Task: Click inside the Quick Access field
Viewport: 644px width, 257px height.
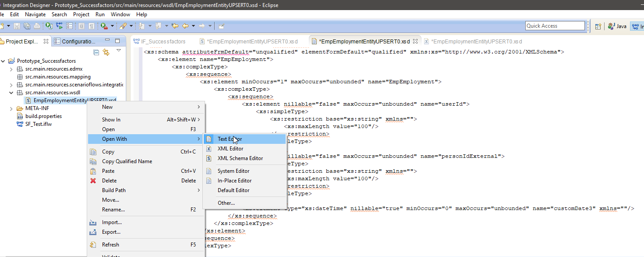Action: 555,25
